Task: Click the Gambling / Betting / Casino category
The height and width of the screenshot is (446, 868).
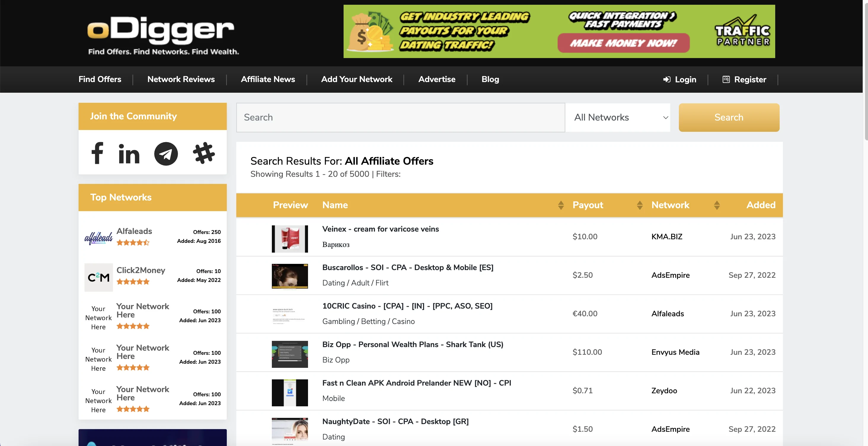Action: point(368,321)
